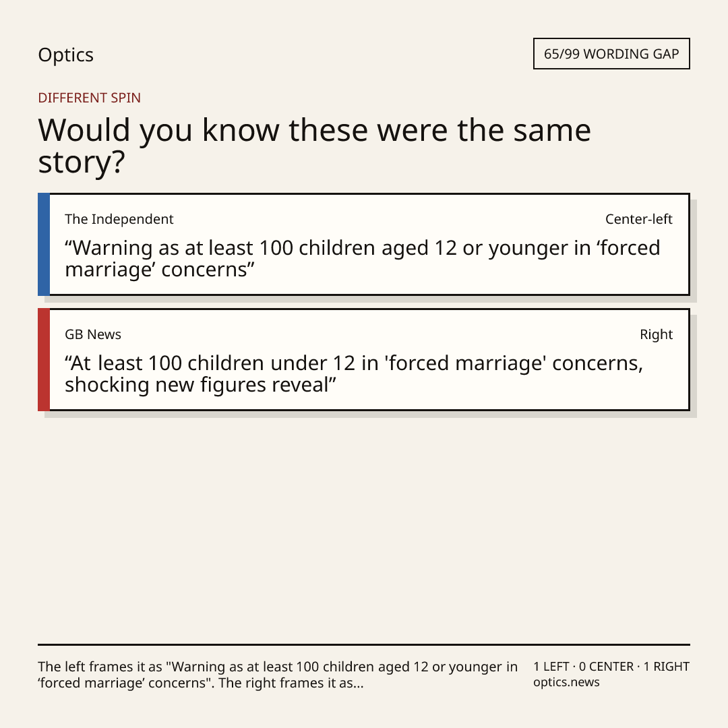
Task: Click the GB News source name
Action: tap(93, 334)
